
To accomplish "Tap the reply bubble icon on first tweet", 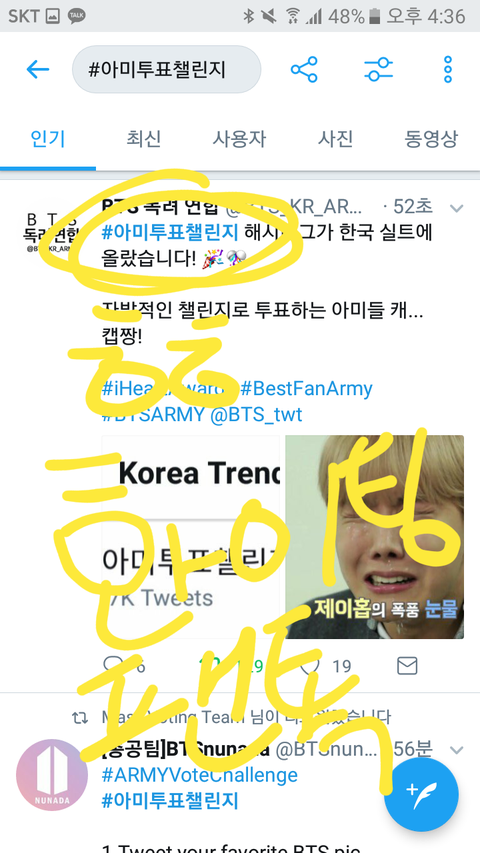I will 113,665.
